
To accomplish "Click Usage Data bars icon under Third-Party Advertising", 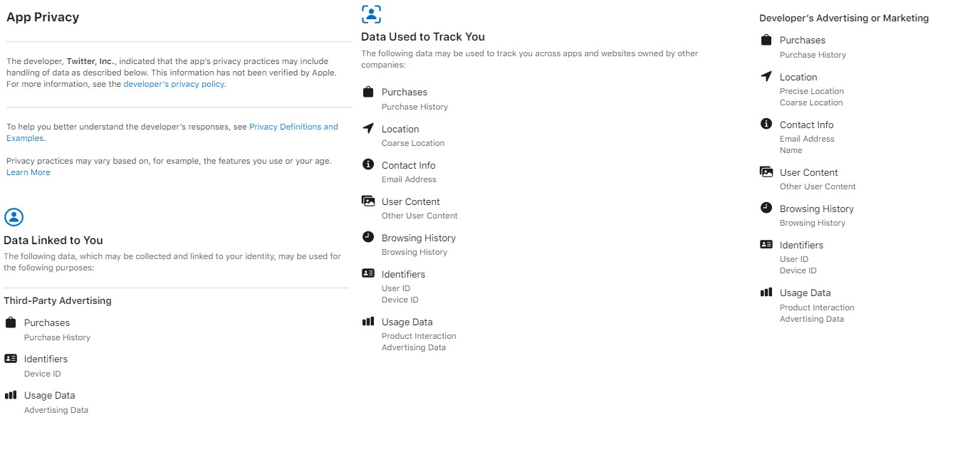I will (x=11, y=395).
